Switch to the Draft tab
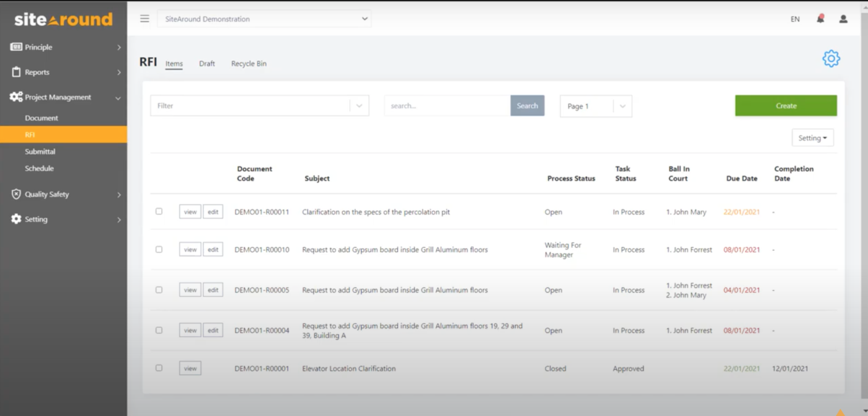868x416 pixels. click(207, 63)
